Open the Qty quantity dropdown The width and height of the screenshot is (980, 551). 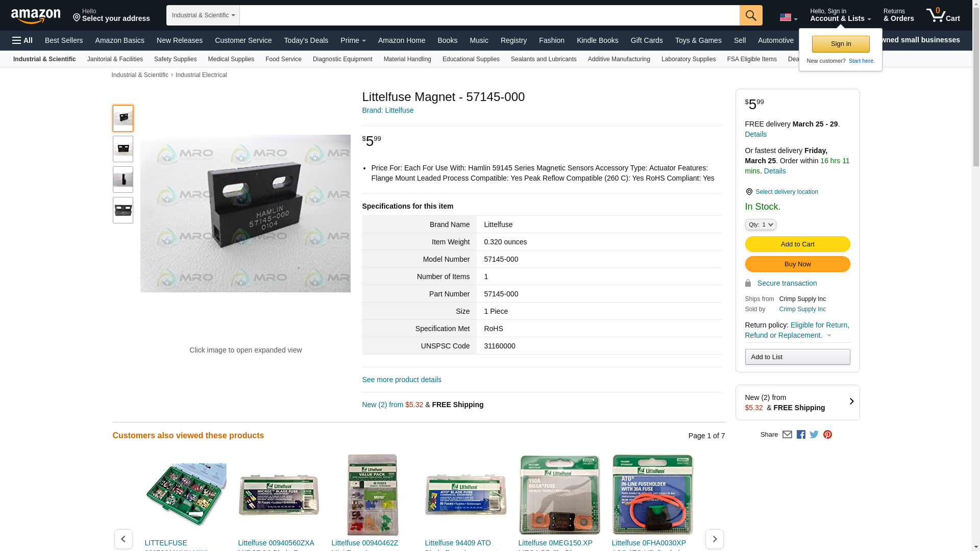coord(760,224)
